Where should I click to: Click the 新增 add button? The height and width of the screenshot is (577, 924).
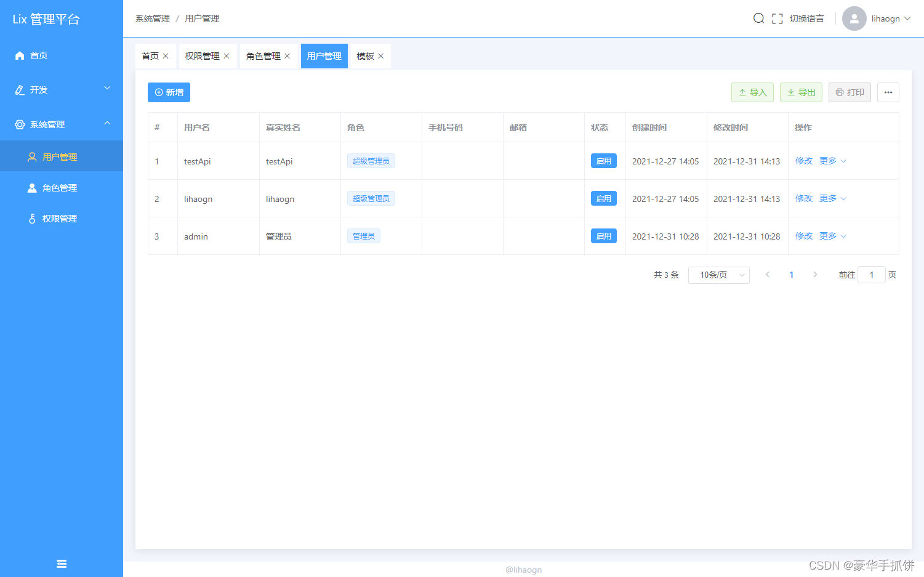pyautogui.click(x=169, y=92)
